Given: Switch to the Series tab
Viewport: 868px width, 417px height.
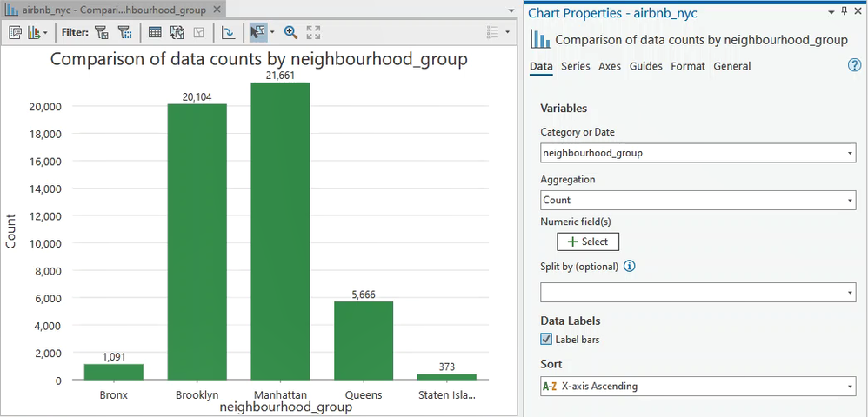Looking at the screenshot, I should click(x=575, y=66).
